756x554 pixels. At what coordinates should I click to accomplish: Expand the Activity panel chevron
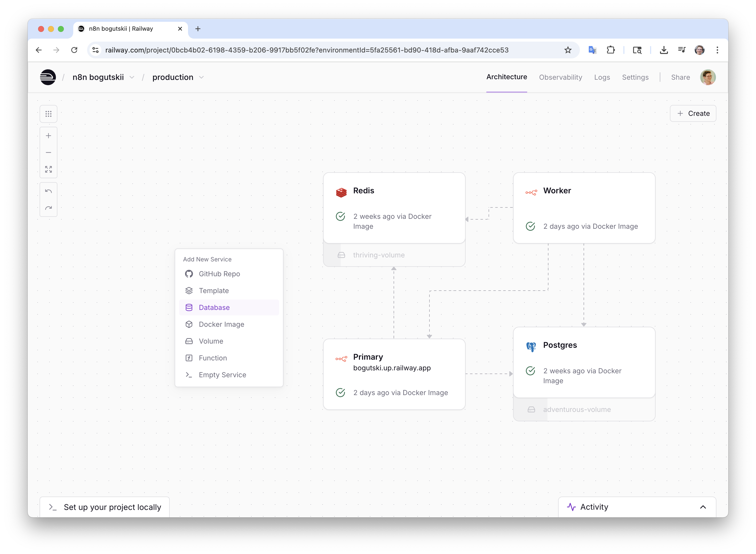tap(703, 507)
